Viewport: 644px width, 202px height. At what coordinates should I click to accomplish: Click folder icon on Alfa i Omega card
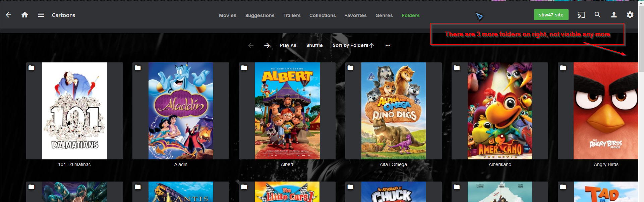click(350, 68)
